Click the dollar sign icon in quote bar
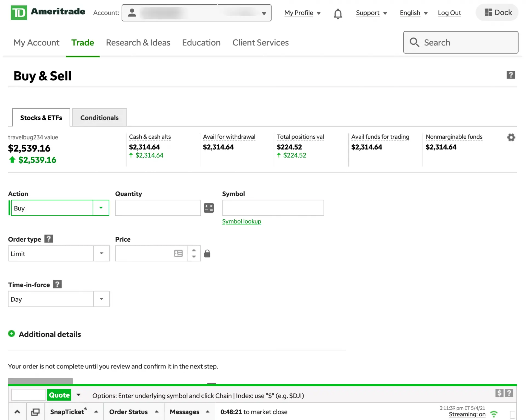 pos(499,393)
